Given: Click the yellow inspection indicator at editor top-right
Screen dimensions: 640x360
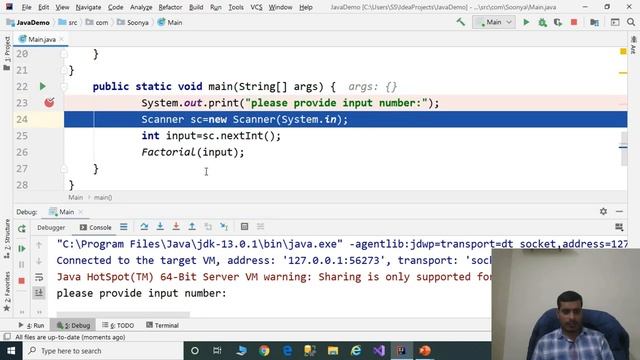Looking at the screenshot, I should click(623, 51).
